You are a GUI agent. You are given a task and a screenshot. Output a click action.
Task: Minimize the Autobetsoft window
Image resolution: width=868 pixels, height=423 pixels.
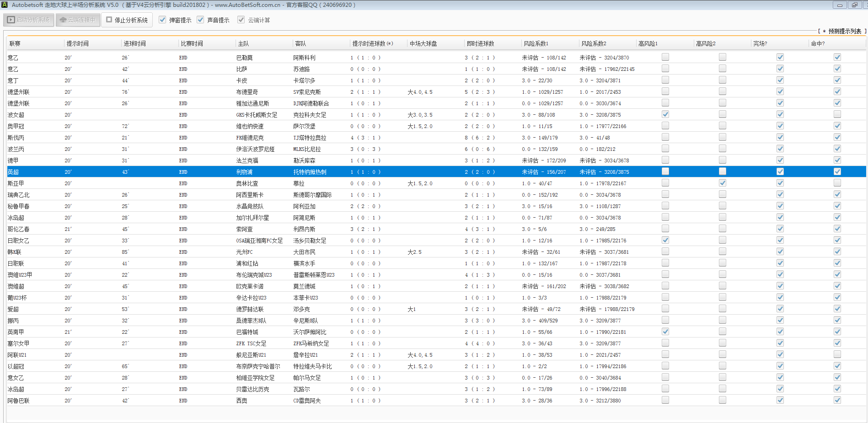839,5
